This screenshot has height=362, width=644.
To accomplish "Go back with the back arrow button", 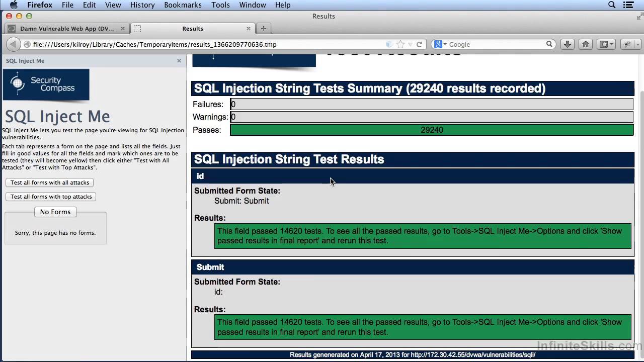I will tap(14, 44).
